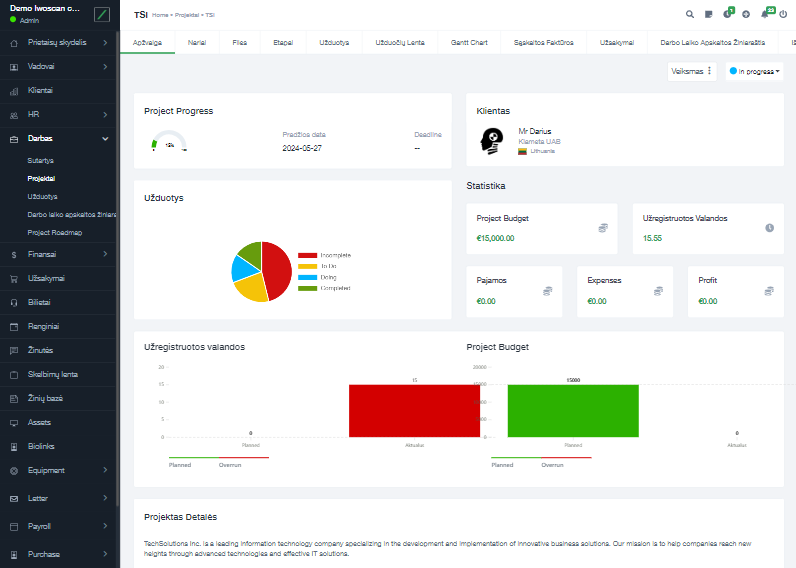
Task: Switch to the Gantt Chart tab
Action: tap(468, 43)
